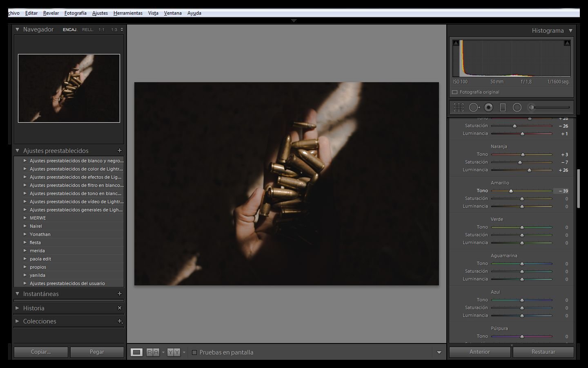
Task: Expand the Yonathan preset folder
Action: tap(25, 234)
